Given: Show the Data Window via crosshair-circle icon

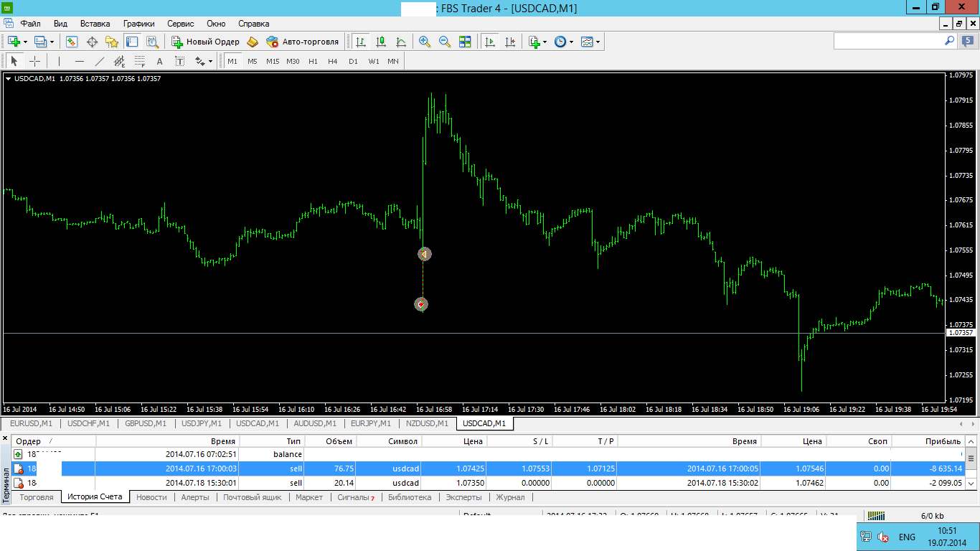Looking at the screenshot, I should [x=92, y=42].
